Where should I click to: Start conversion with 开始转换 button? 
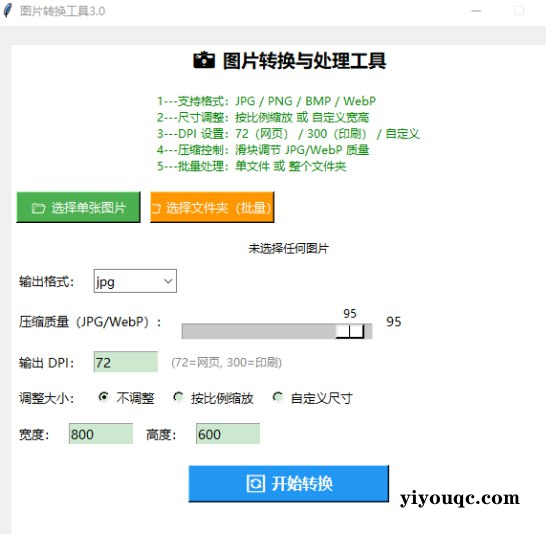click(x=289, y=484)
